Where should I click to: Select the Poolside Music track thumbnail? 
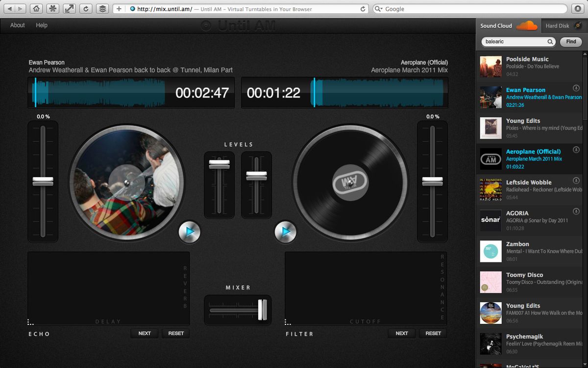pos(490,66)
